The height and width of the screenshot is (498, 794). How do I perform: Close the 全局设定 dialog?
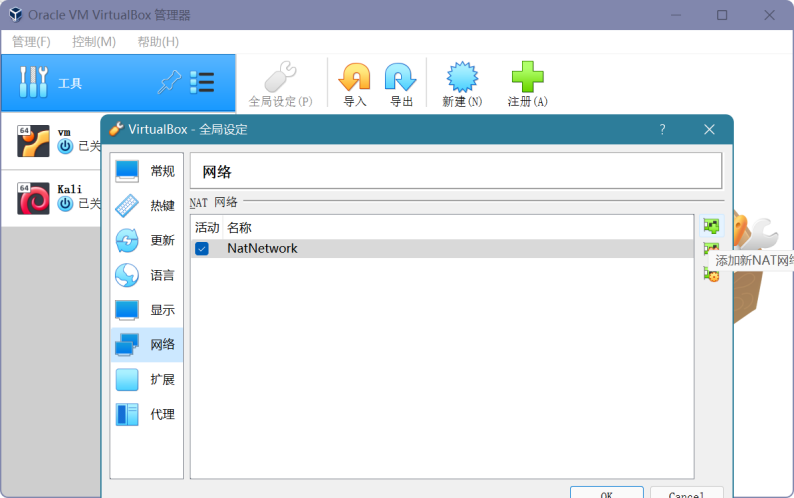tap(709, 130)
